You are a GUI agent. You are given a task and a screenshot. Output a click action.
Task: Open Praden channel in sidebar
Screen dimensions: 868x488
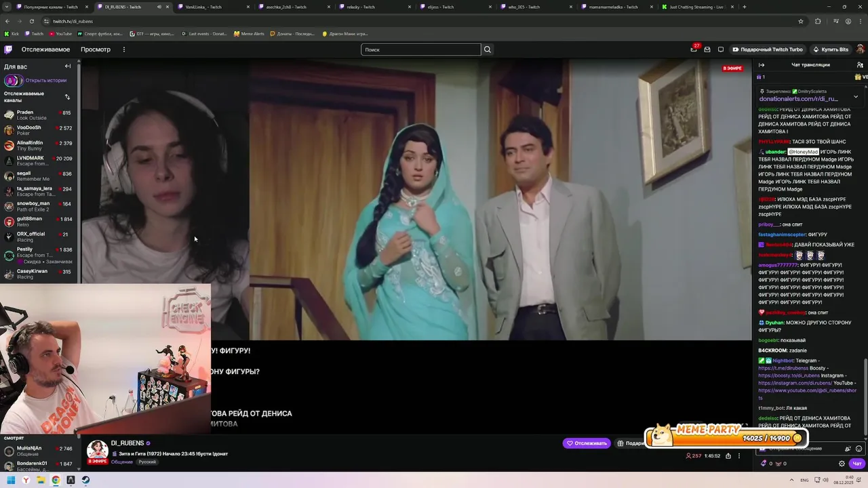pos(39,115)
